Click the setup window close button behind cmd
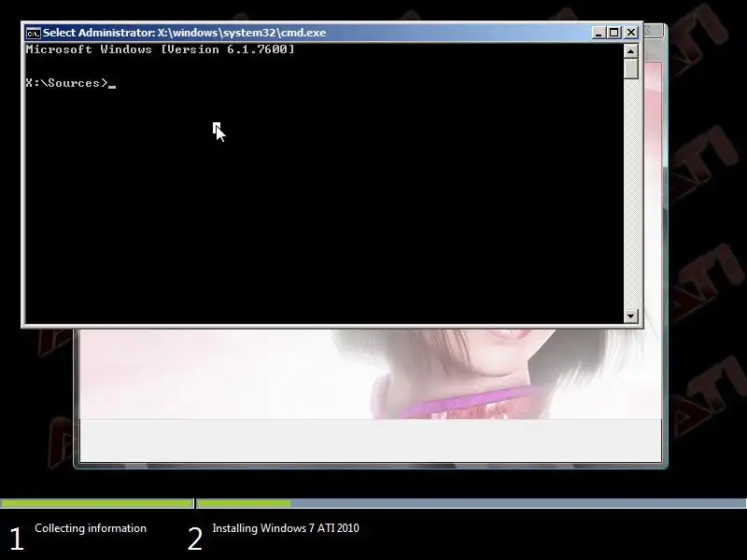 [653, 31]
